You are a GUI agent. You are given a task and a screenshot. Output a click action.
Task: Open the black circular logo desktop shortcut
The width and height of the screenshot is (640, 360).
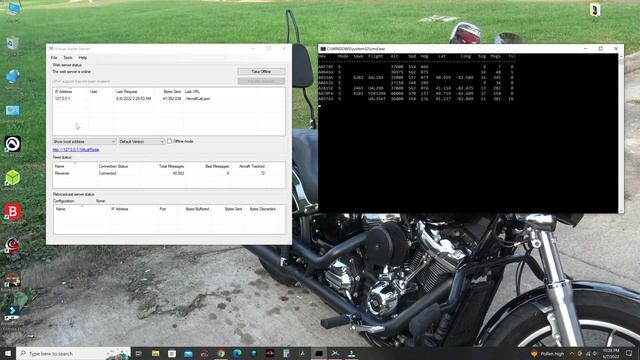pos(13,144)
